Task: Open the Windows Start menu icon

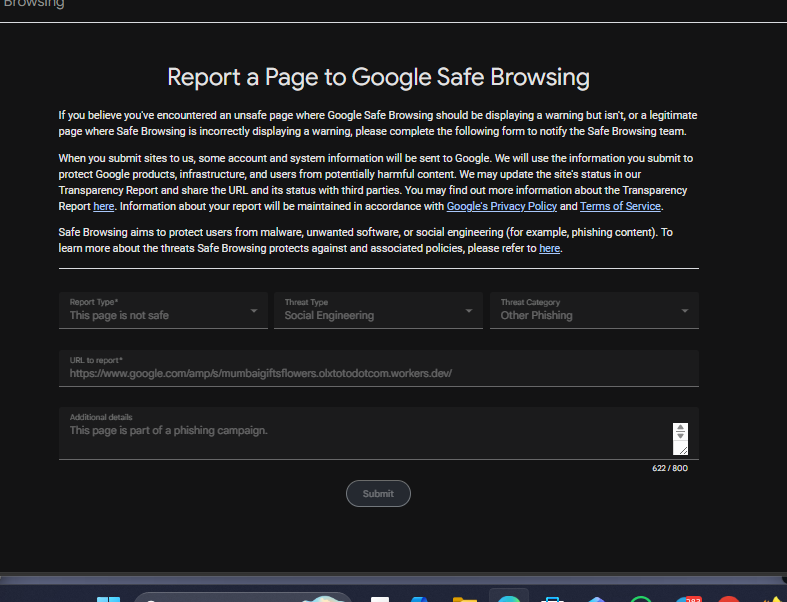Action: pos(108,599)
